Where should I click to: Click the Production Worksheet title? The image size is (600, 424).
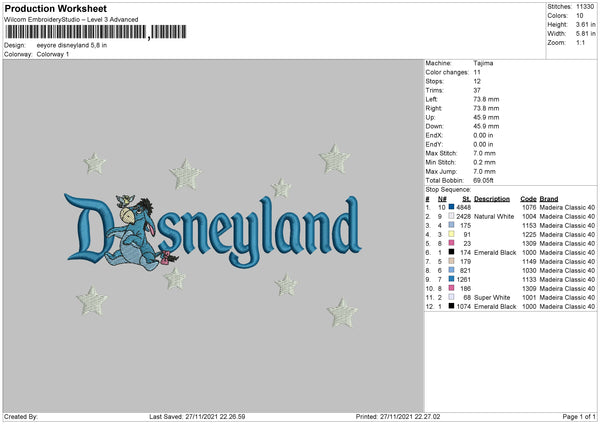(x=55, y=8)
